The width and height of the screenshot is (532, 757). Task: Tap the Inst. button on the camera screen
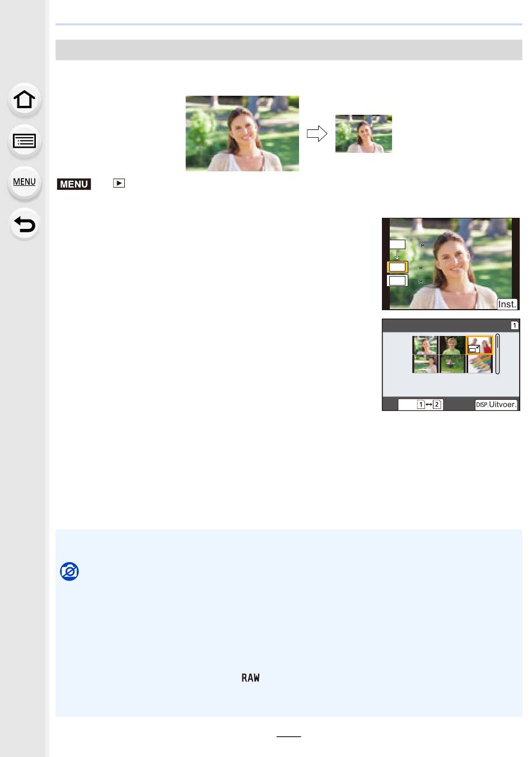(507, 304)
